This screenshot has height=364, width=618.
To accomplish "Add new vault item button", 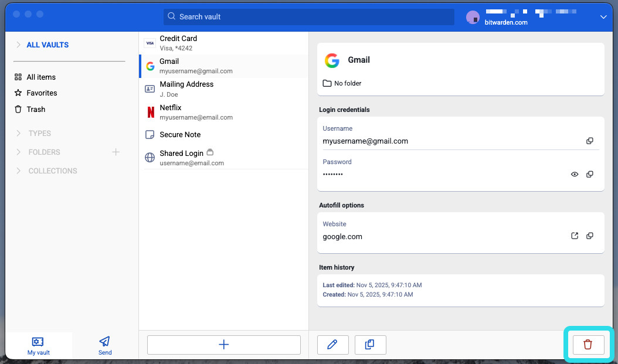I will tap(223, 345).
